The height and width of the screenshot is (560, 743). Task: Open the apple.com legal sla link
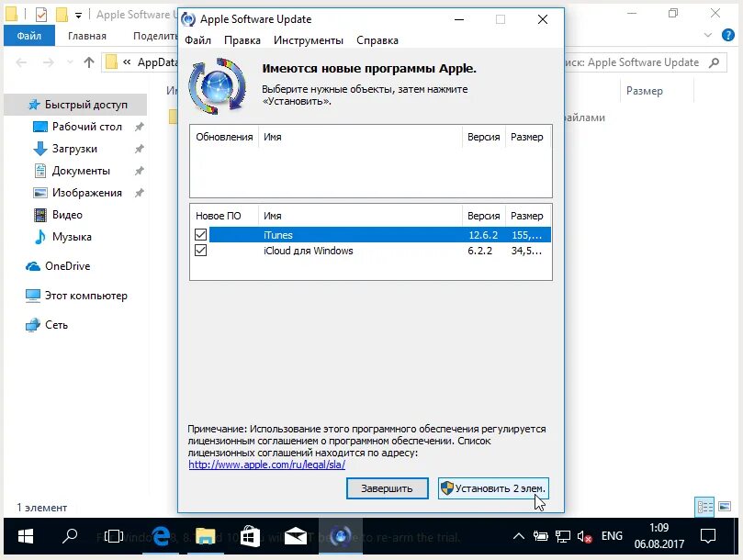point(266,465)
